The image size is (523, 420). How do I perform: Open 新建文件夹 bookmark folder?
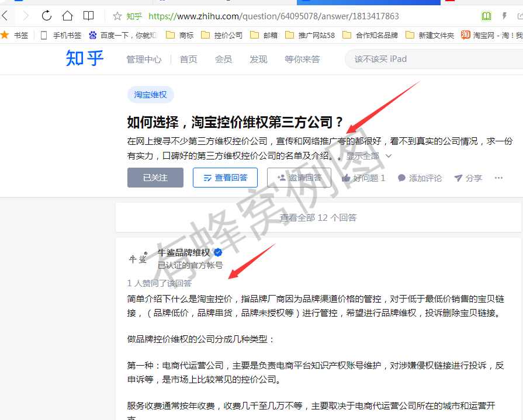pos(430,35)
